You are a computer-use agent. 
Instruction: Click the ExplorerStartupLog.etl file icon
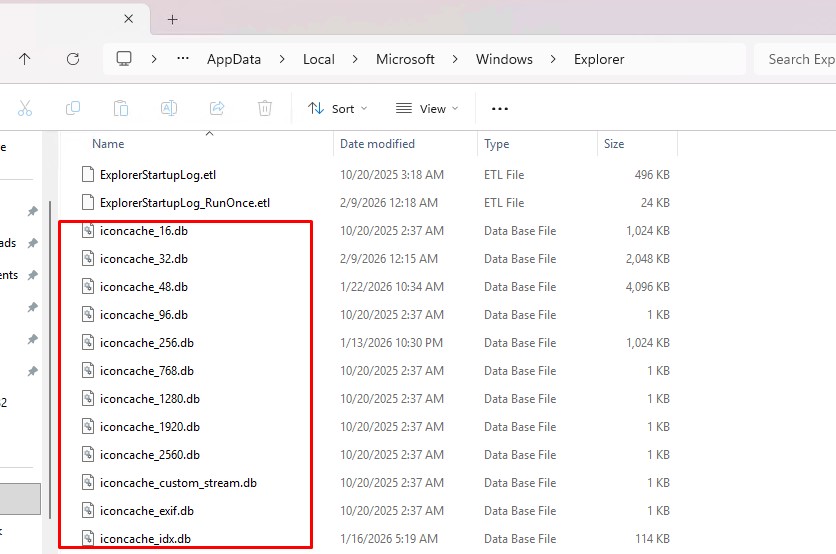[88, 174]
